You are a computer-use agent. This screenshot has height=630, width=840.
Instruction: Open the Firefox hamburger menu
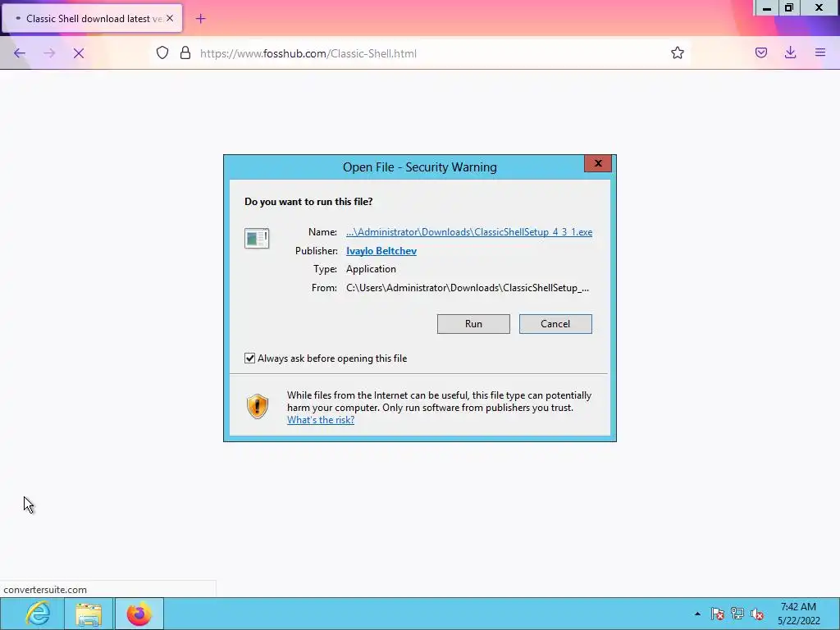click(x=820, y=52)
